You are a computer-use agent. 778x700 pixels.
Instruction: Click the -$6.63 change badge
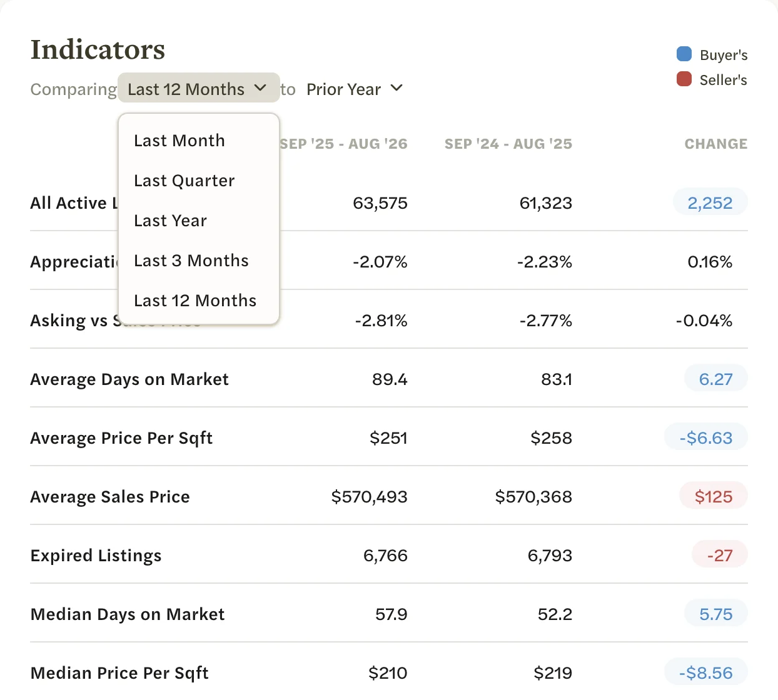click(x=706, y=437)
